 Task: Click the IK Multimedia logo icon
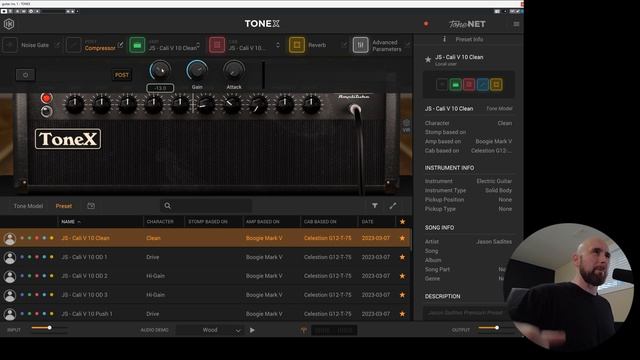click(9, 24)
